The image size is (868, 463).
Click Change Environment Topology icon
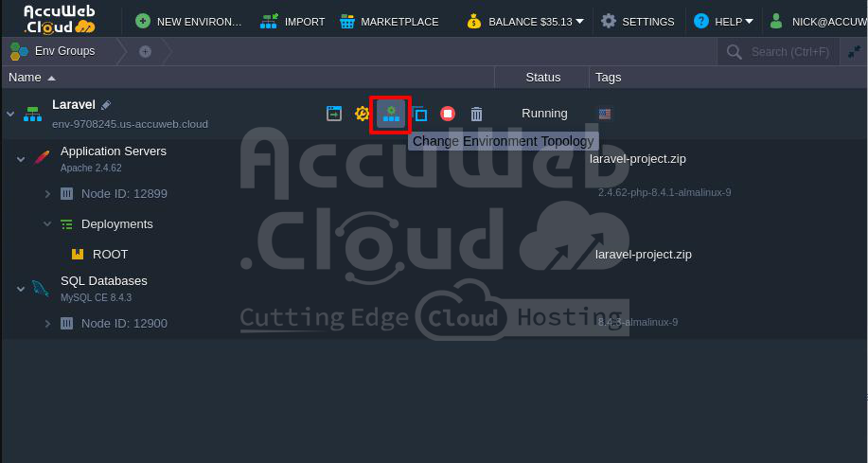click(x=391, y=114)
